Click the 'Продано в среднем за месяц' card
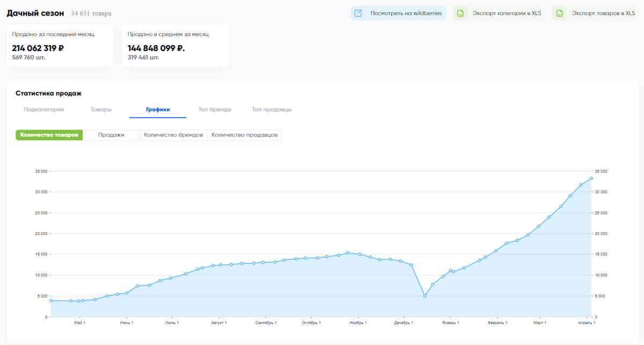Viewport: 644px width, 345px height. (175, 46)
